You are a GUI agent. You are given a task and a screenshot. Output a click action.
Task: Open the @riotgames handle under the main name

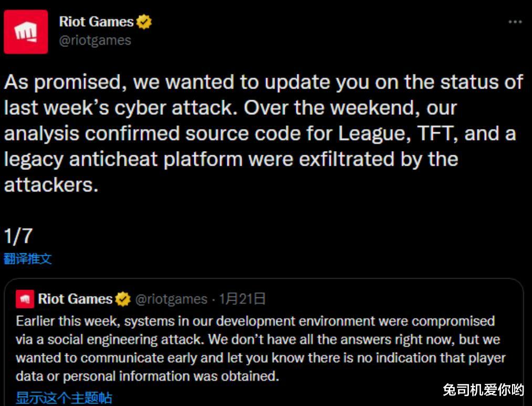(95, 40)
